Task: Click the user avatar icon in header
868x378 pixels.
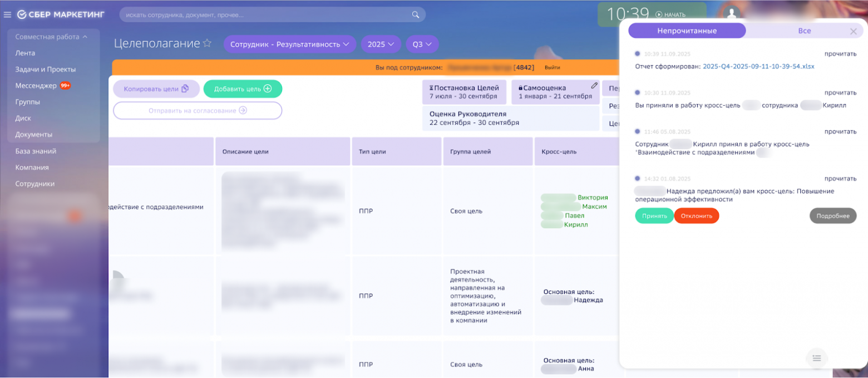Action: click(x=733, y=13)
